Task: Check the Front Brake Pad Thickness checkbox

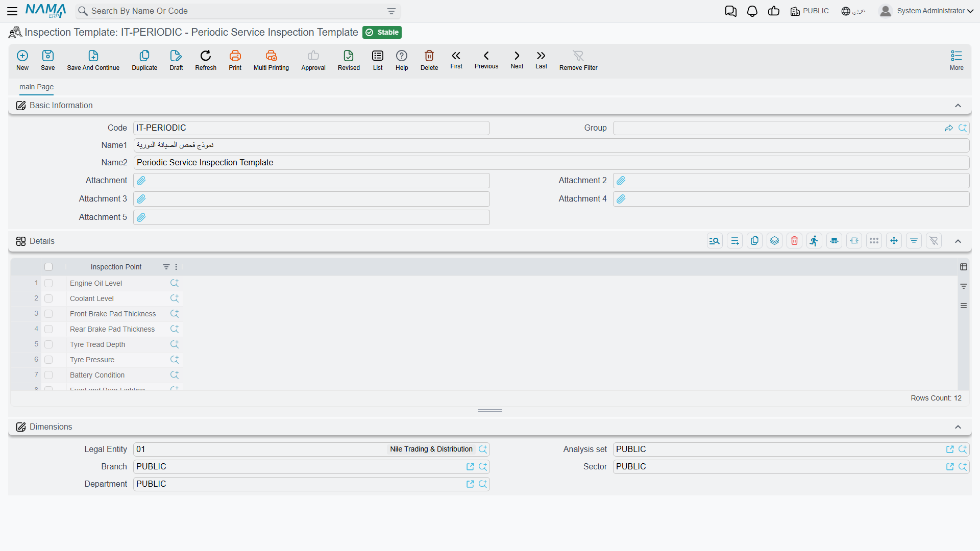Action: pos(48,314)
